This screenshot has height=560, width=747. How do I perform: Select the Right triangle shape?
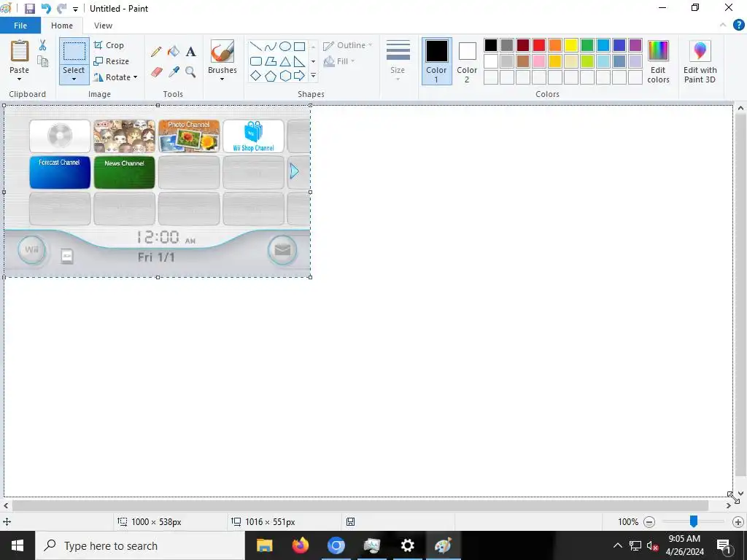[299, 61]
